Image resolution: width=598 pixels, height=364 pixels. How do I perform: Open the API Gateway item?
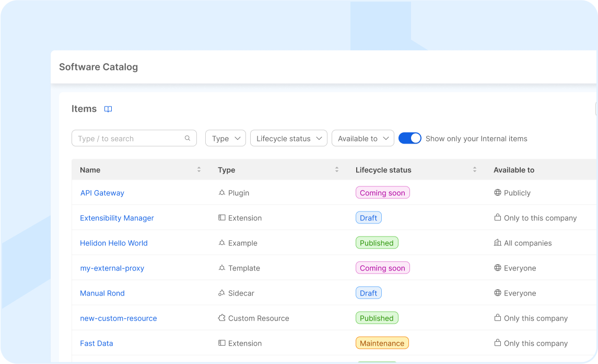point(102,193)
